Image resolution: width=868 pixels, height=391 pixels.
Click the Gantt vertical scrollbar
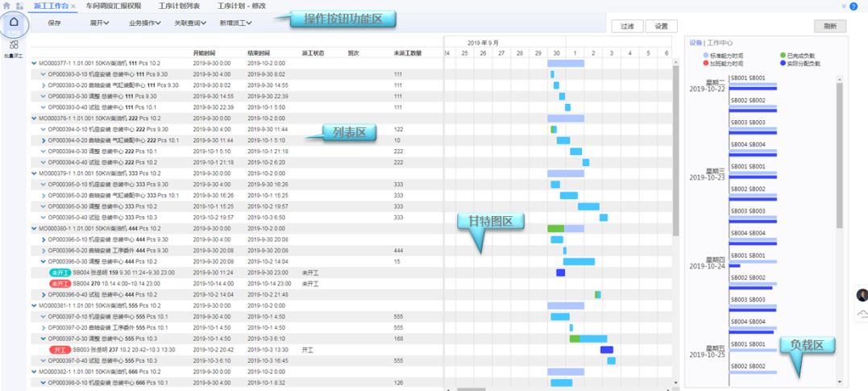[675, 149]
